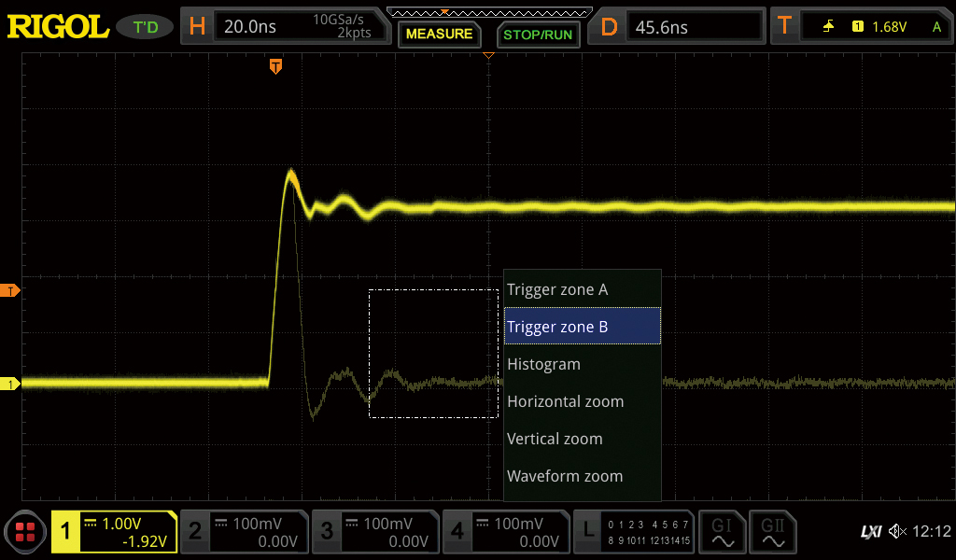Click the RIGOL logo

pyautogui.click(x=58, y=27)
